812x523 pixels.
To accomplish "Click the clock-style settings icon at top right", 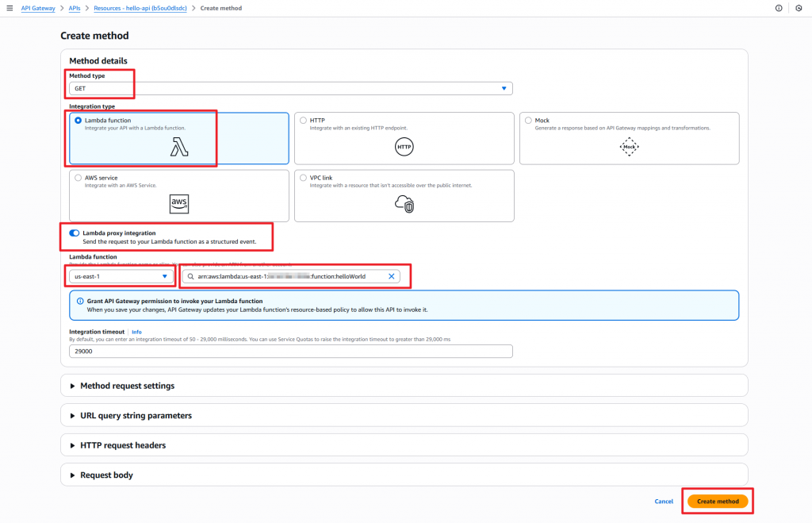I will 799,8.
